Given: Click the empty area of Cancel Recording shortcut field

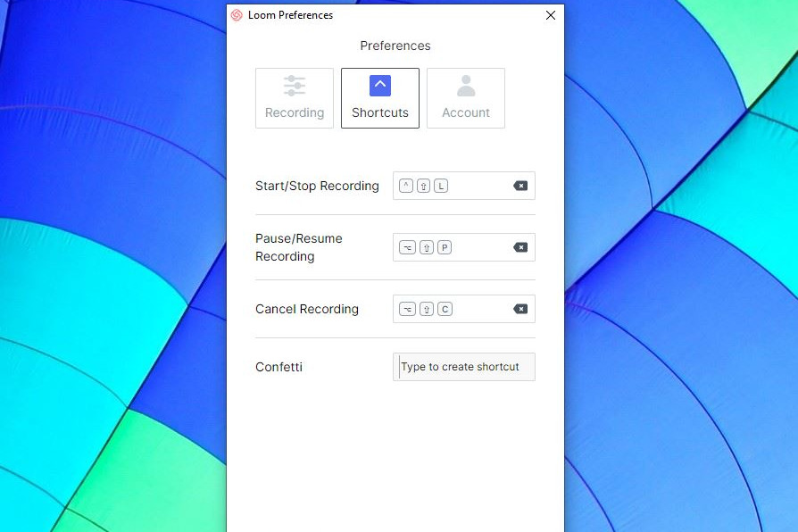Looking at the screenshot, I should click(482, 309).
